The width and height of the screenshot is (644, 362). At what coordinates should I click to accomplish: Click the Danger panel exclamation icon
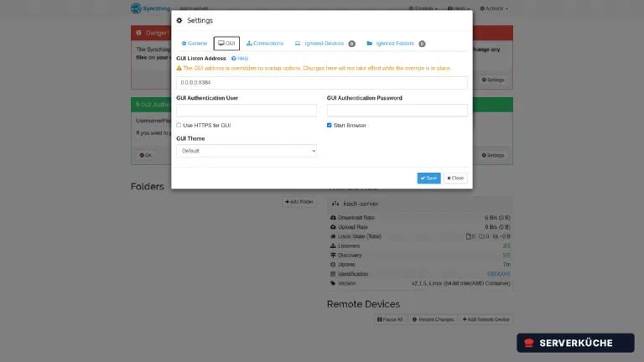coord(139,33)
